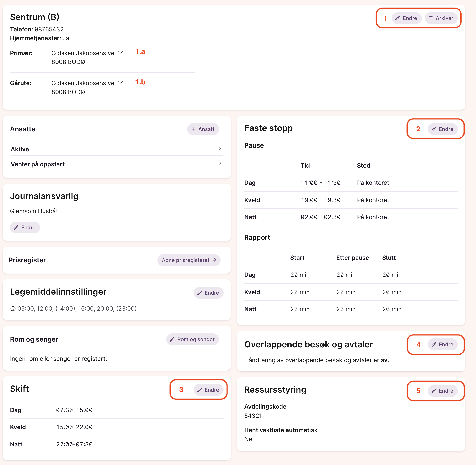476x465 pixels.
Task: Click pencil icon in Sentrum header Endre
Action: [x=397, y=18]
